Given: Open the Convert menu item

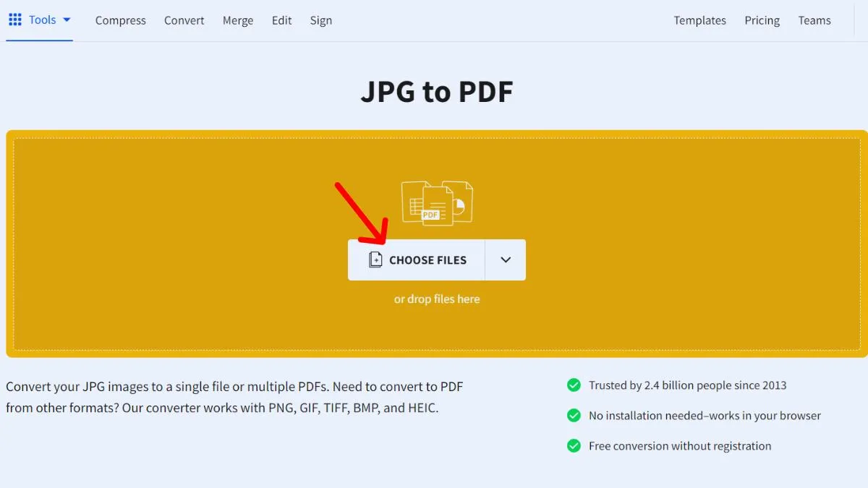Looking at the screenshot, I should 184,20.
